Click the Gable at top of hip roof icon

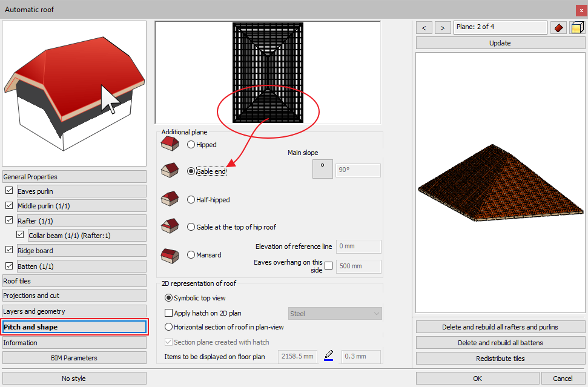pos(168,227)
